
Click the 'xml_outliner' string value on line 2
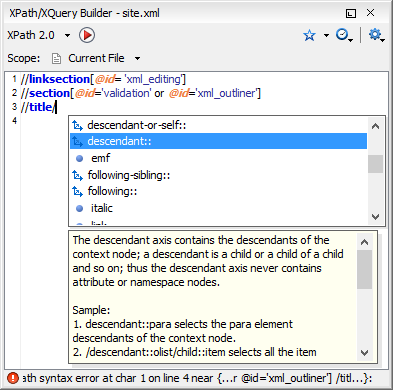point(226,93)
